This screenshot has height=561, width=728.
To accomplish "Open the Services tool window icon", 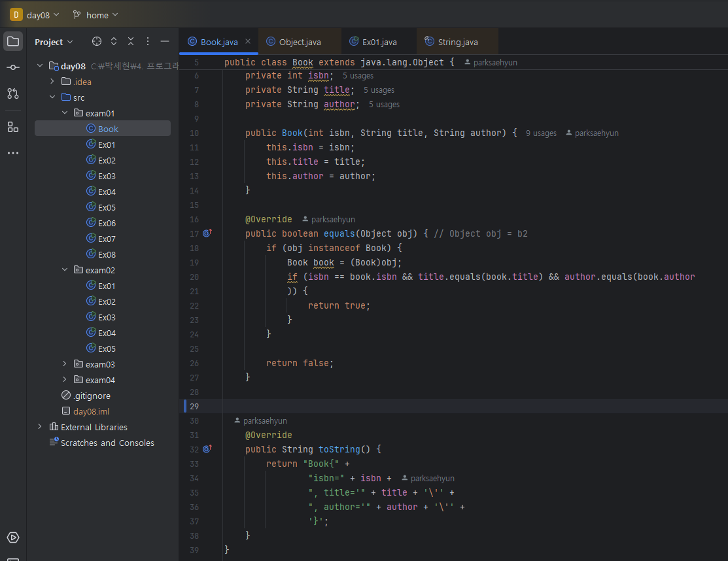I will pos(13,537).
